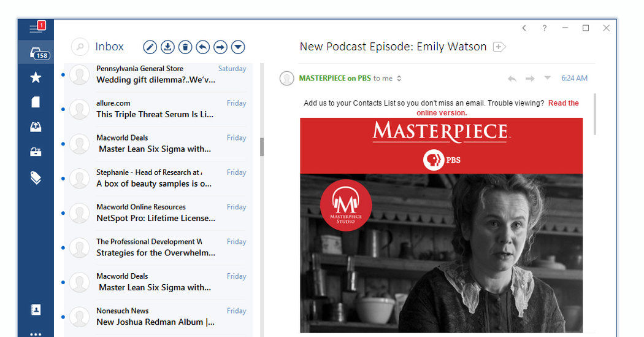Show more sidebar options via ellipsis
Image resolution: width=644 pixels, height=337 pixels.
(36, 334)
